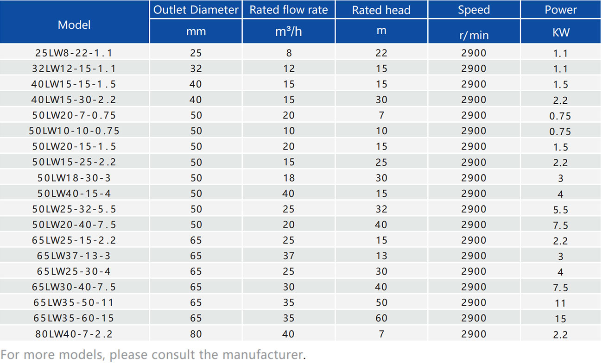Select the 65LW37-13-3 model entry
The height and width of the screenshot is (364, 602).
pyautogui.click(x=74, y=256)
